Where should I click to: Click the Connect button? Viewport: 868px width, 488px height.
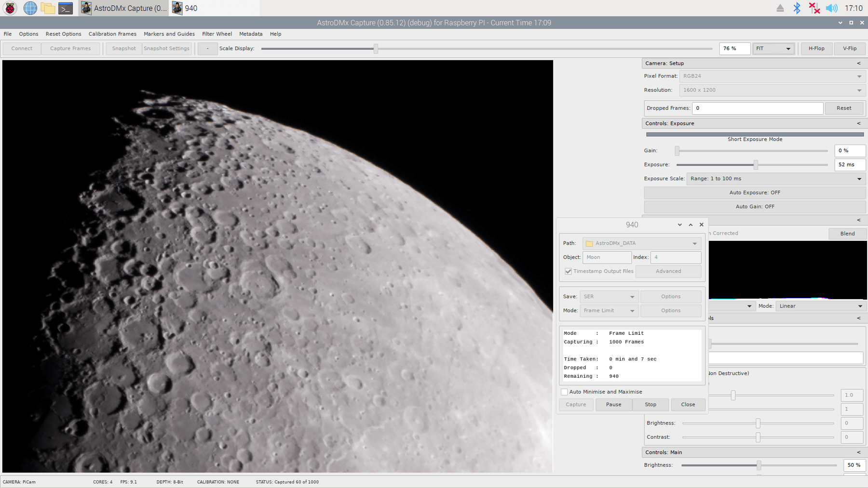point(22,48)
